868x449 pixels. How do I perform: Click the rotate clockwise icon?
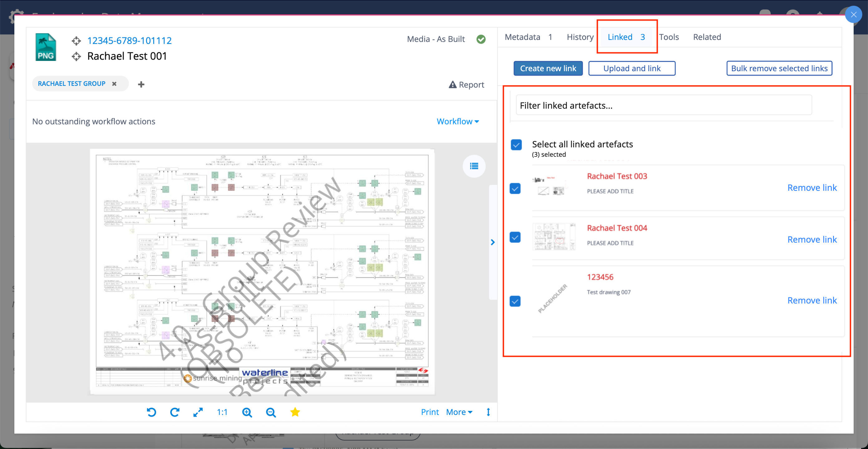[x=174, y=412]
